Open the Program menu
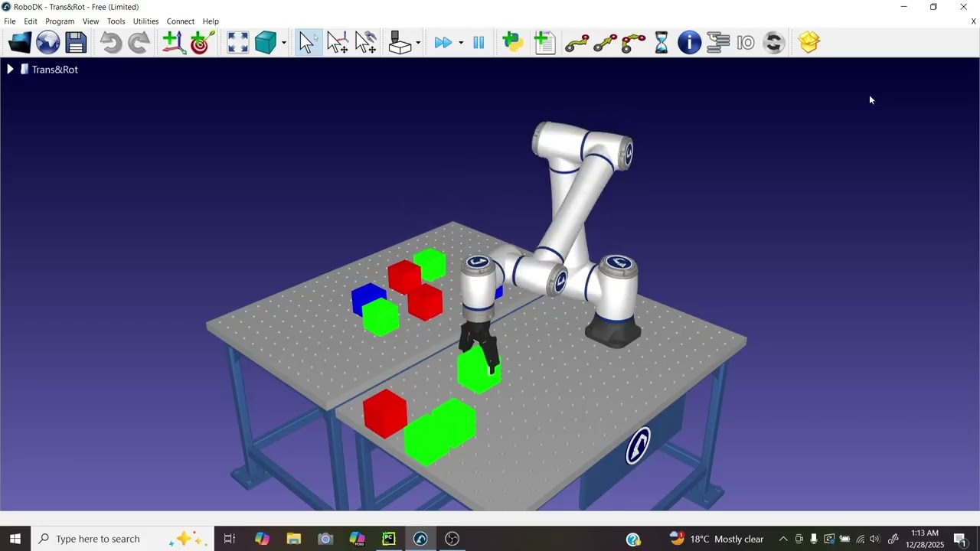 tap(60, 21)
